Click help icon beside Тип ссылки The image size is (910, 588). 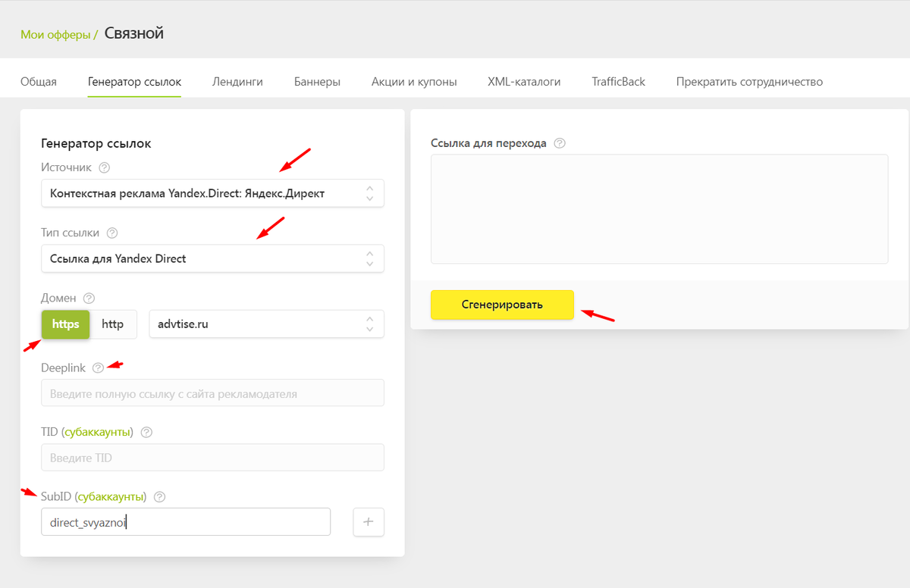click(113, 233)
